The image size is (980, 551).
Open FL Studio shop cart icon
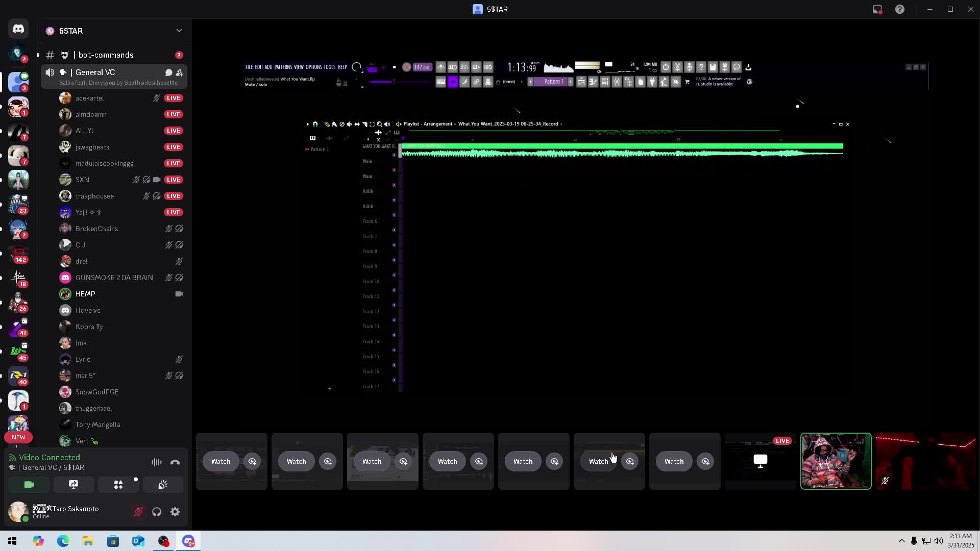point(687,82)
